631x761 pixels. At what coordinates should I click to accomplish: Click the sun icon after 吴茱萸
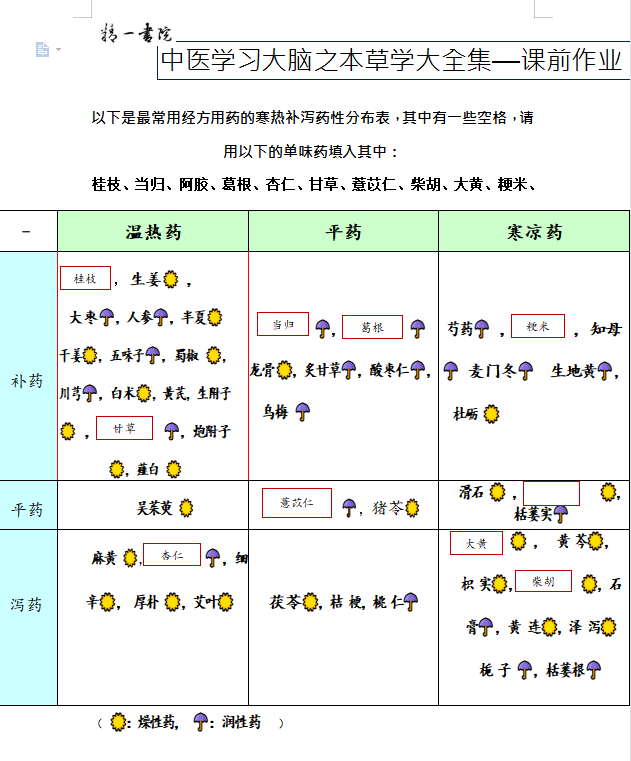pyautogui.click(x=186, y=508)
